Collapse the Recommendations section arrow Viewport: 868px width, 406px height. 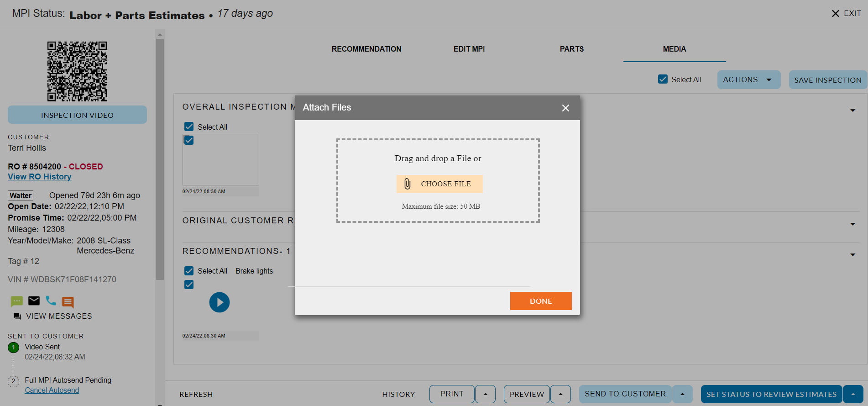click(852, 255)
